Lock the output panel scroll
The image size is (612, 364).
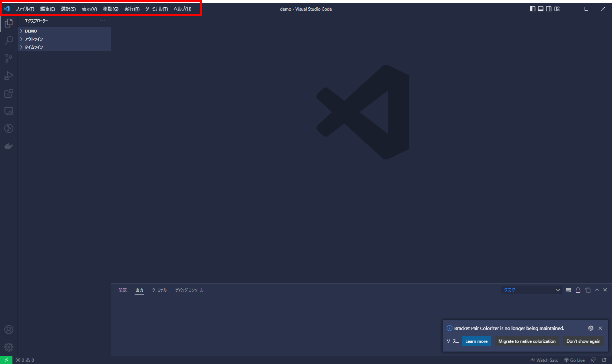[x=578, y=290]
